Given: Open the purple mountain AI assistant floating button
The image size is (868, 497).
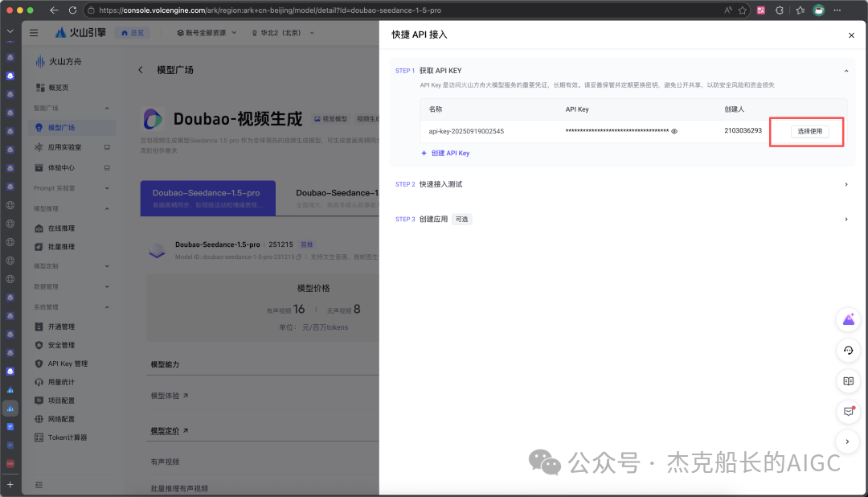Looking at the screenshot, I should pos(848,320).
